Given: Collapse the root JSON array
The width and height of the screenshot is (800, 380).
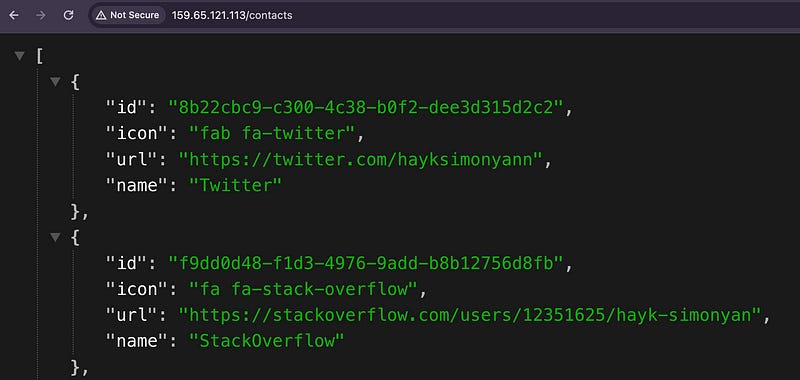Looking at the screenshot, I should tap(19, 56).
